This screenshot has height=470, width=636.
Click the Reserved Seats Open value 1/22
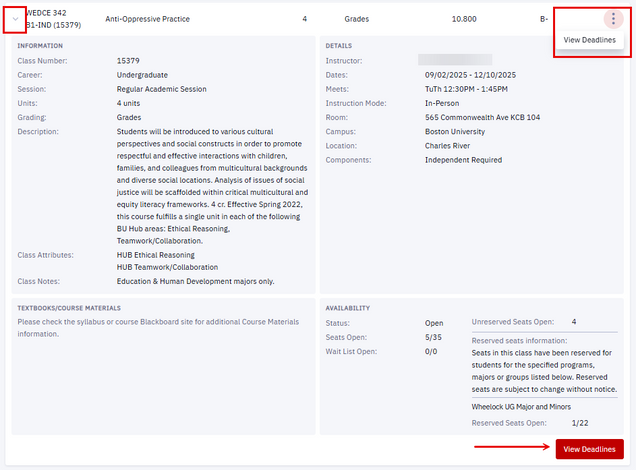coord(580,423)
